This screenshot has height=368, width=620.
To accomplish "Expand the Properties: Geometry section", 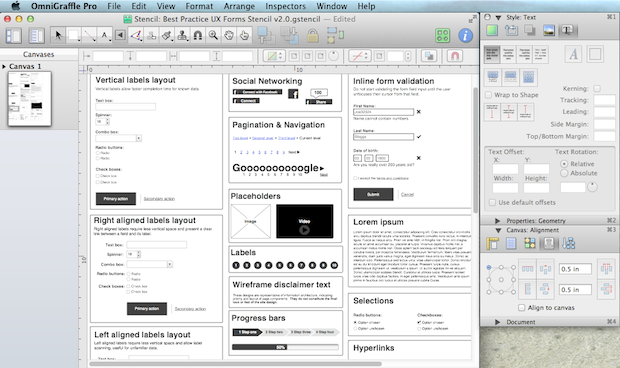I will point(497,221).
